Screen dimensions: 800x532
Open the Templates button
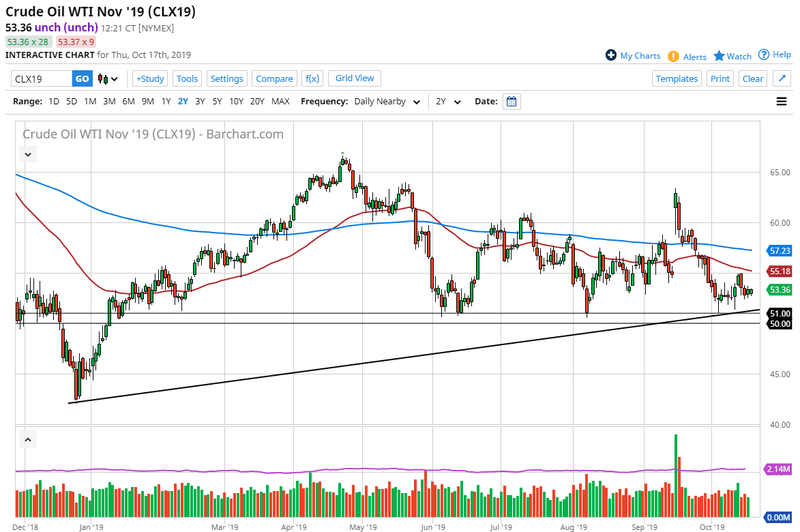677,78
